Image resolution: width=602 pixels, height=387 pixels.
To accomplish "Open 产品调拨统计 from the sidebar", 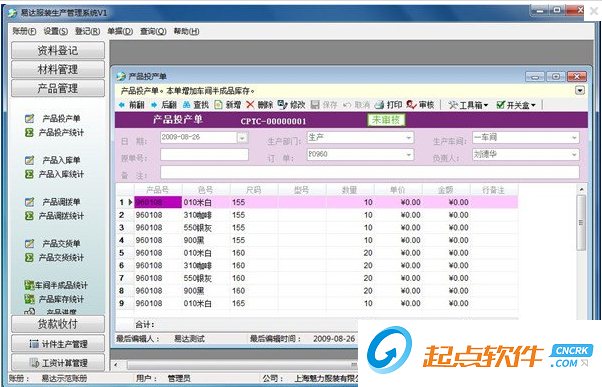I will [61, 216].
